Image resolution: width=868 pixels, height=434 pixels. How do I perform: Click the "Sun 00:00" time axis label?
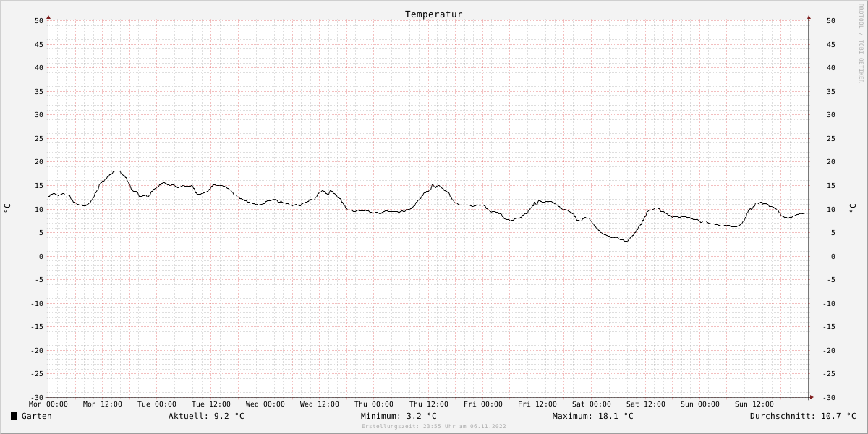[x=700, y=404]
